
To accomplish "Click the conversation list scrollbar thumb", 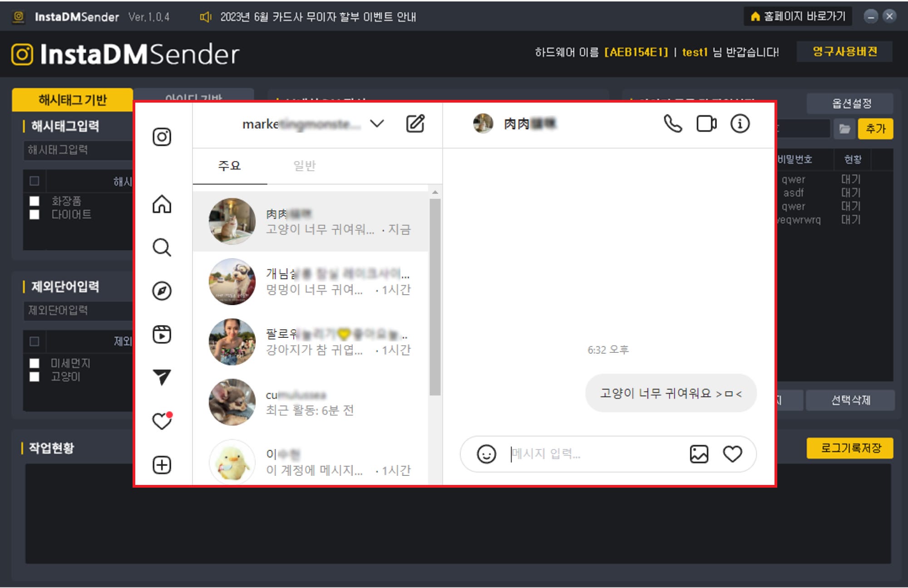I will [435, 297].
